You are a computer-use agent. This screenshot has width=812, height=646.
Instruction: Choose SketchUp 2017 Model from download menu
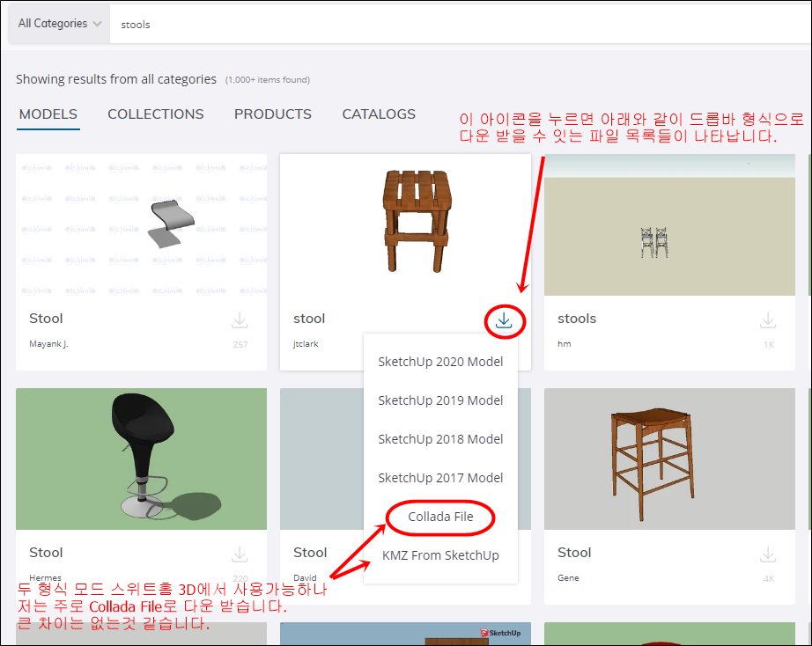pos(440,478)
